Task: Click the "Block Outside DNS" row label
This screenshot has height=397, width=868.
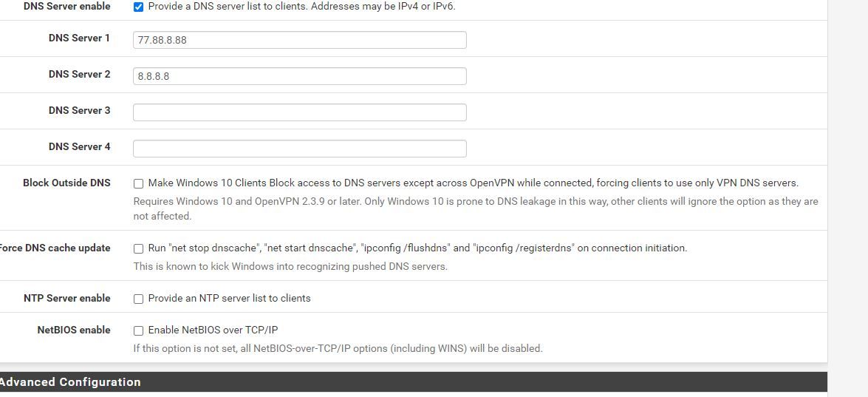Action: [66, 183]
